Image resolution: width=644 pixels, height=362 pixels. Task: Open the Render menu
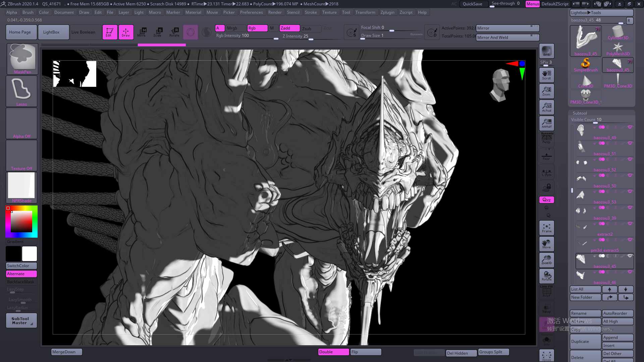tap(275, 12)
